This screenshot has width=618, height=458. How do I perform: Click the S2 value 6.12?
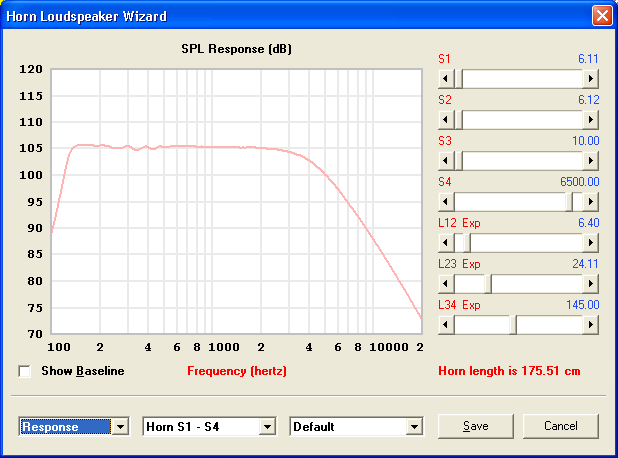[588, 100]
